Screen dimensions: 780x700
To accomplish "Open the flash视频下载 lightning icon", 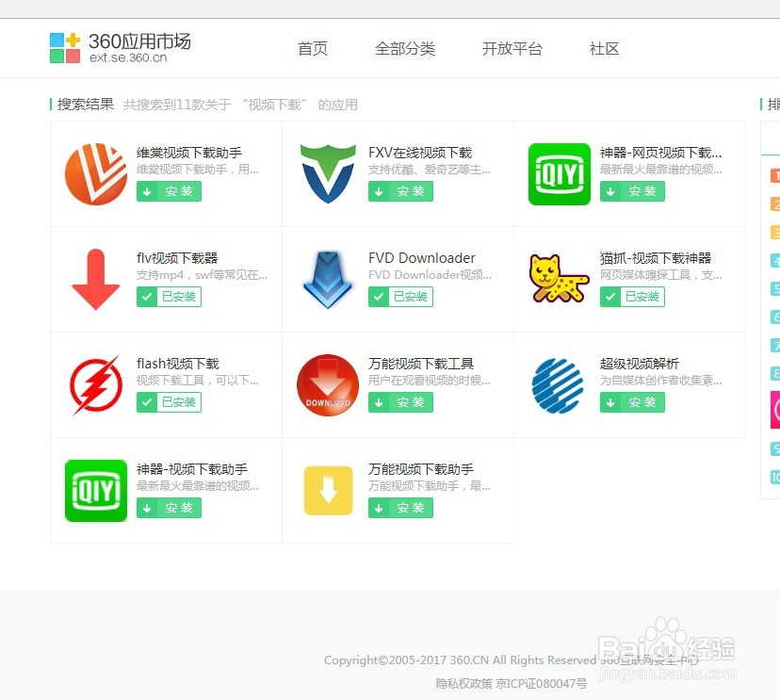I will click(96, 384).
